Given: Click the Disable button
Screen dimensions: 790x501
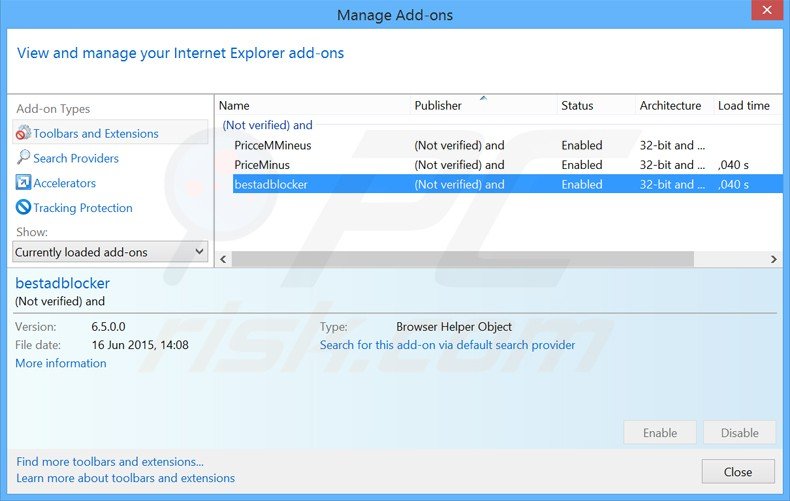Looking at the screenshot, I should [739, 433].
